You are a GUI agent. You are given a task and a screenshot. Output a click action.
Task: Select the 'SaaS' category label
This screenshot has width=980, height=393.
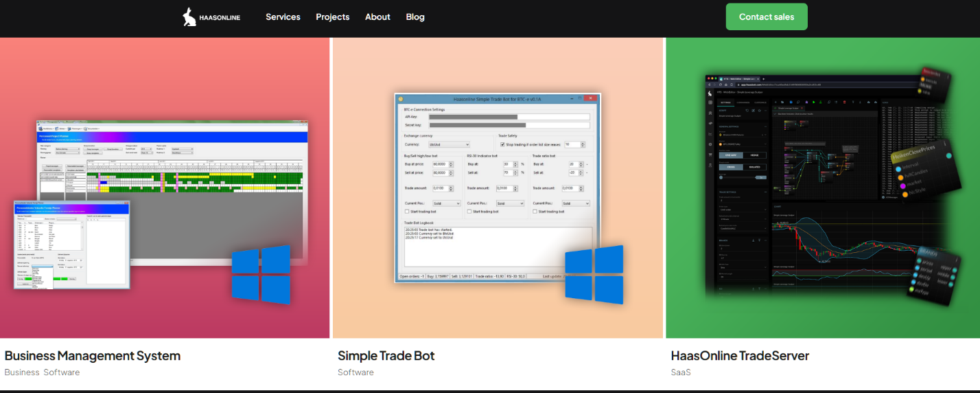[x=681, y=372]
